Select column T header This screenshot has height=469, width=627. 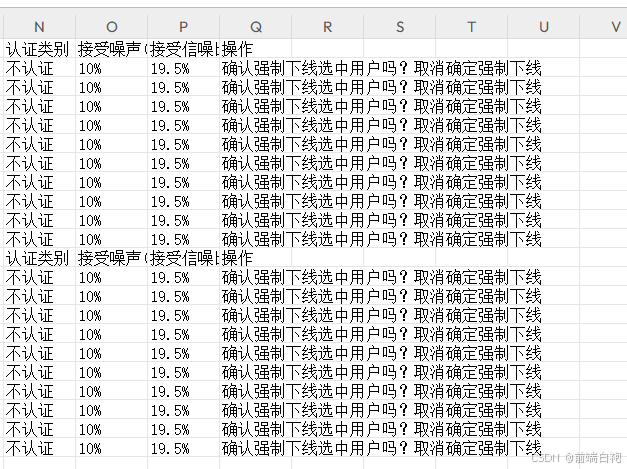click(x=471, y=27)
